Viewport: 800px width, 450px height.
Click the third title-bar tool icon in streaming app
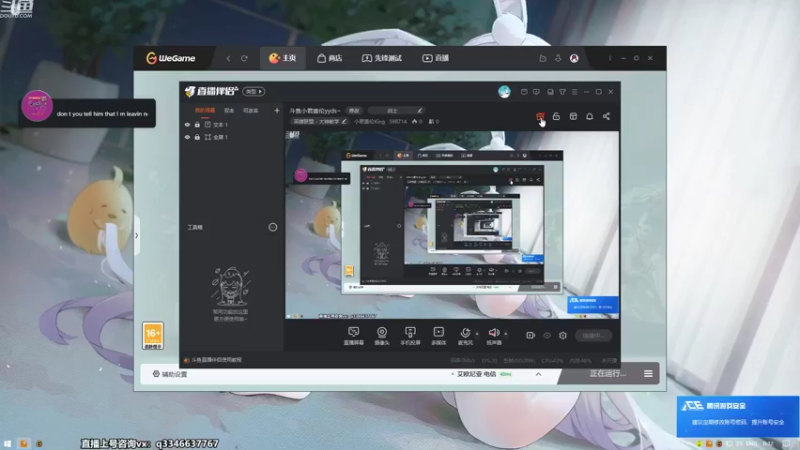pos(550,92)
